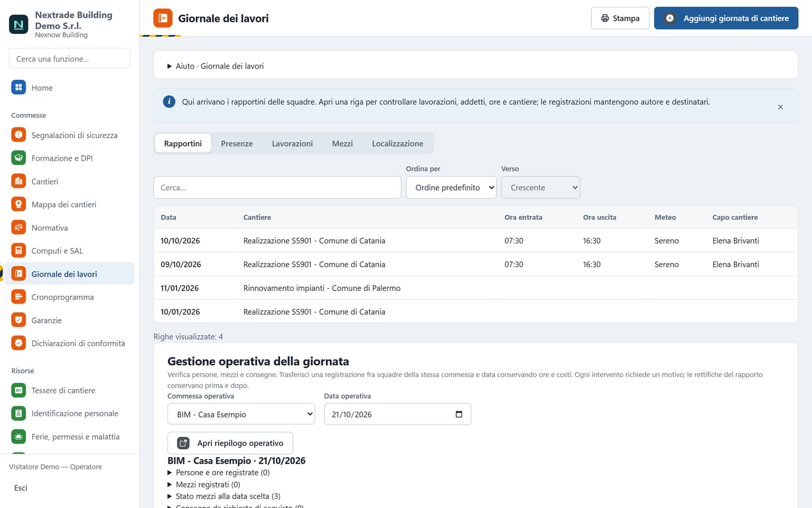Click Aggiungi giornata di cantiere

pyautogui.click(x=726, y=18)
